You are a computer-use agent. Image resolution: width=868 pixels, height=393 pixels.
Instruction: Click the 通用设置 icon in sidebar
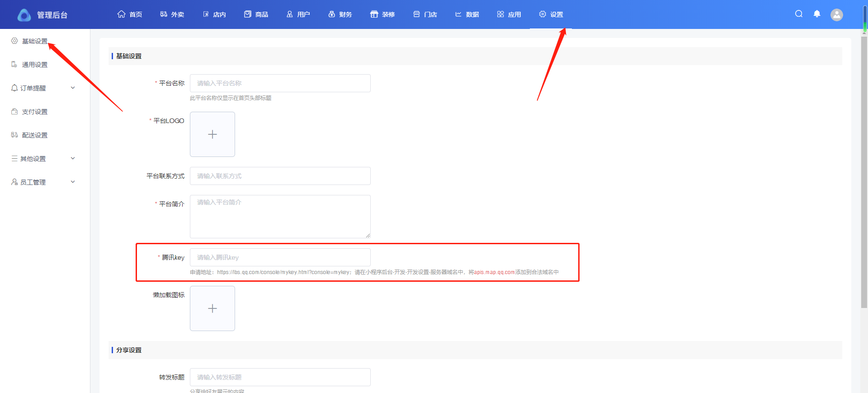point(14,64)
